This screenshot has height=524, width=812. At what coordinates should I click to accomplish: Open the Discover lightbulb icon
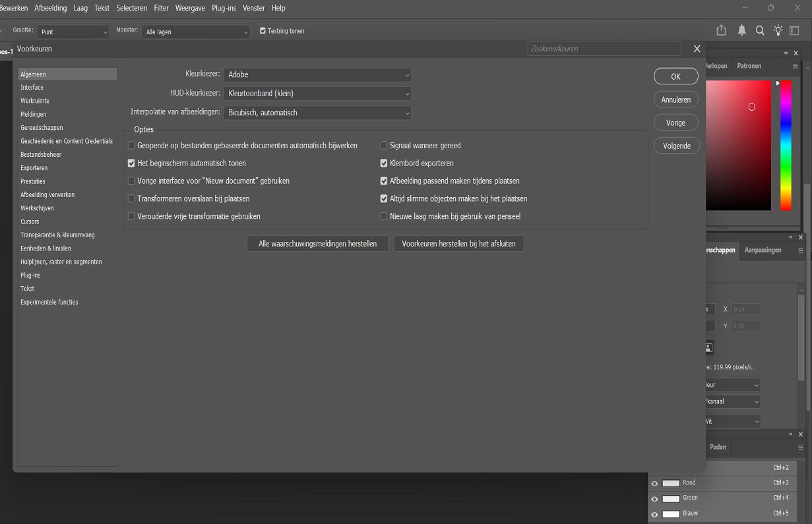pos(778,30)
